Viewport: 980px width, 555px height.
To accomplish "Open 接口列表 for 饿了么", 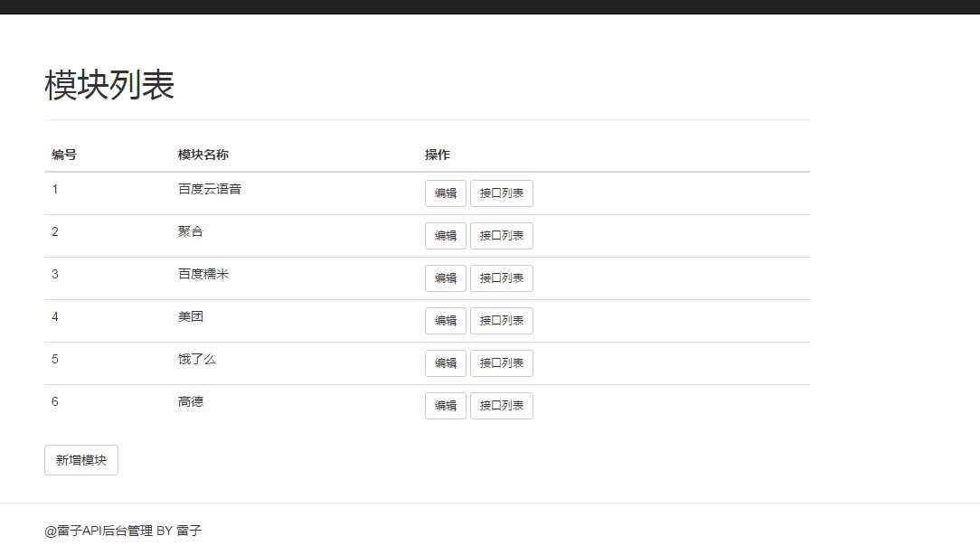I will coord(501,363).
